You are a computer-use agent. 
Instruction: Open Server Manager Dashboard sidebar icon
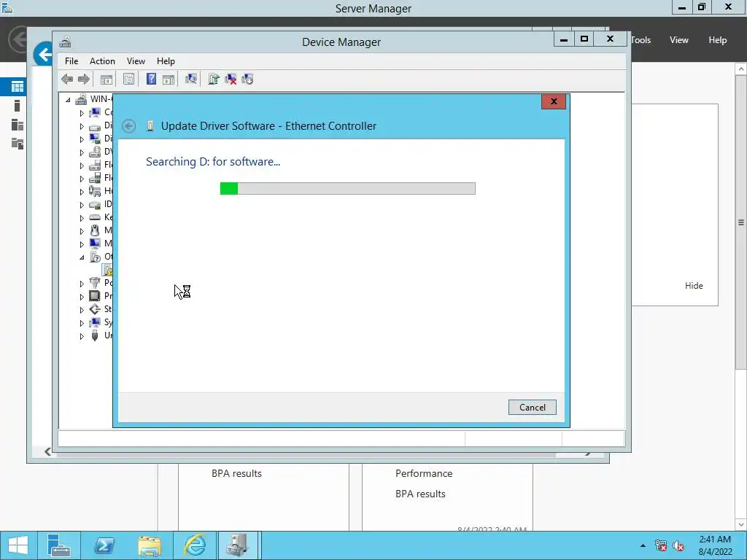click(x=18, y=87)
